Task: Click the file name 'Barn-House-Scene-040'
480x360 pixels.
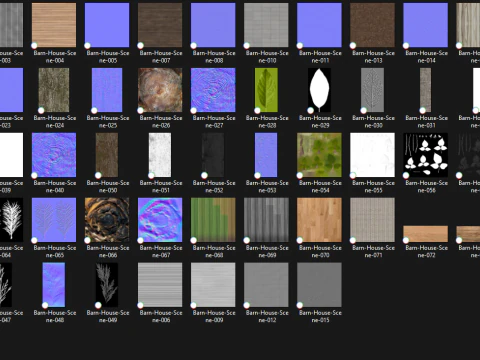Action: click(x=55, y=187)
